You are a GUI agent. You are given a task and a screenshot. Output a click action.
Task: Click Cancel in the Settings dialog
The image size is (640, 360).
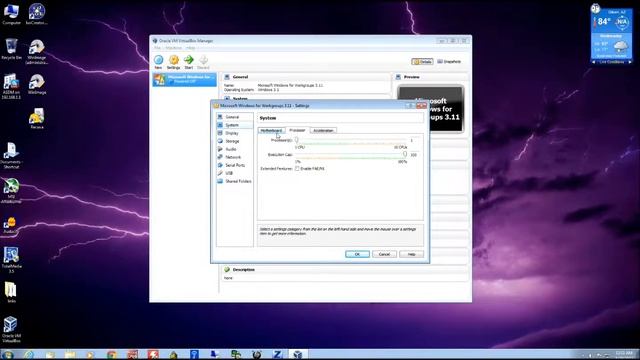pyautogui.click(x=384, y=254)
